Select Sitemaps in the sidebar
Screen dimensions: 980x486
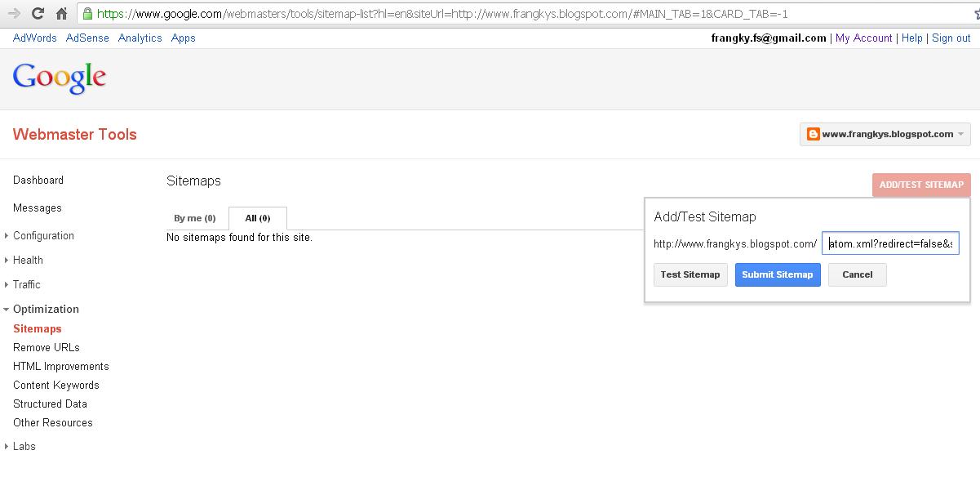(x=38, y=328)
